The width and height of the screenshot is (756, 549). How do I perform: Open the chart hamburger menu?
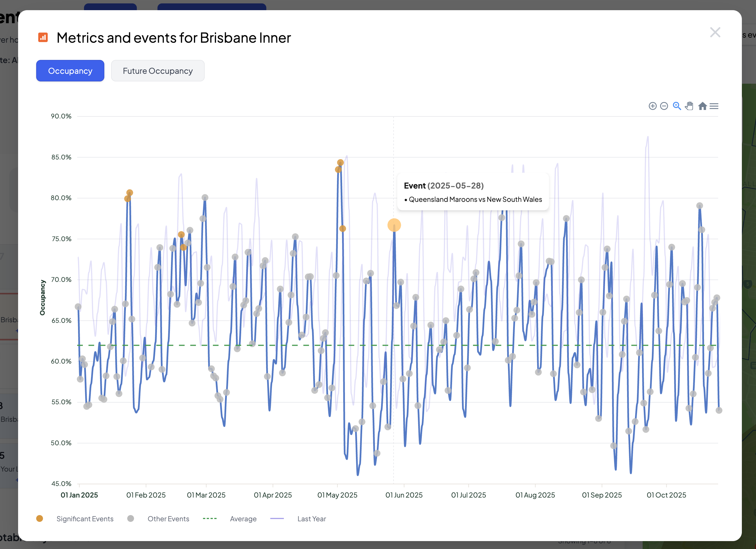pyautogui.click(x=714, y=106)
